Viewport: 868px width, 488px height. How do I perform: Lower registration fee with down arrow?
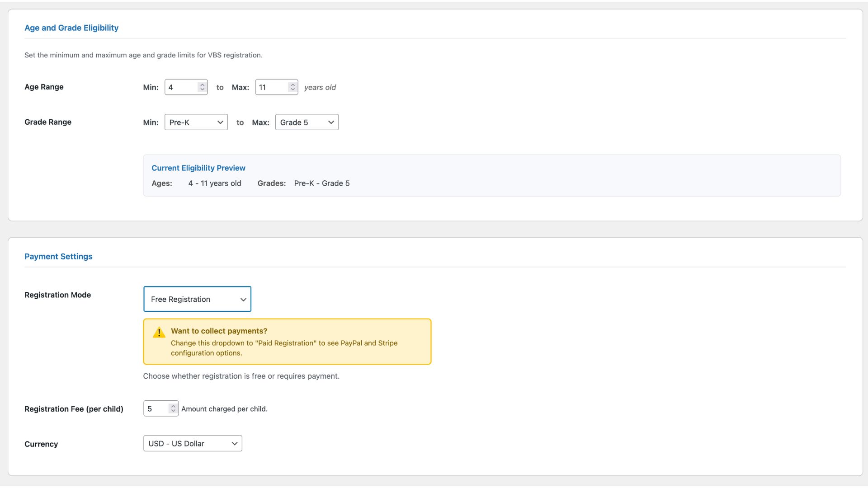pos(173,411)
